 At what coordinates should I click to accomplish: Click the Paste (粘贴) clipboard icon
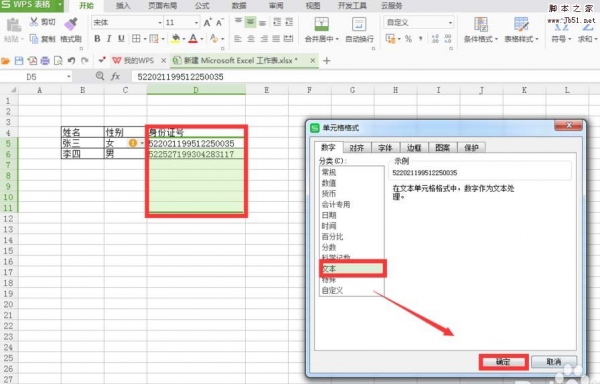click(14, 25)
